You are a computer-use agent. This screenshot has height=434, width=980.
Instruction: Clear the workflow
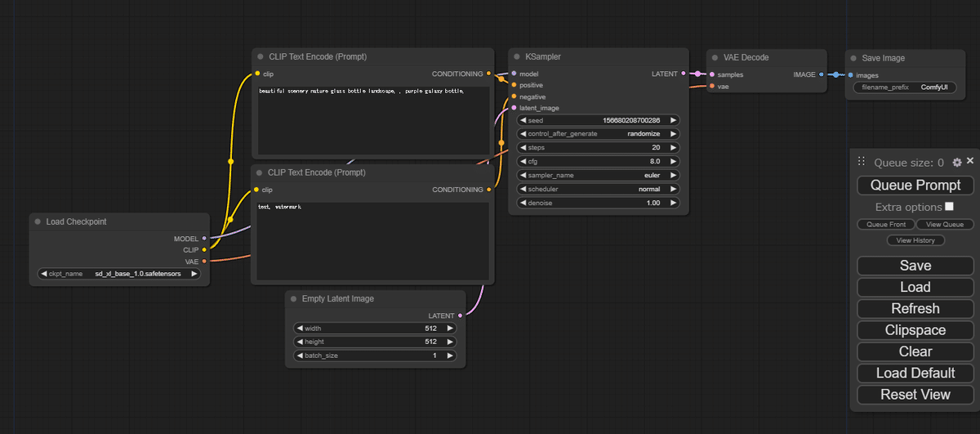pos(915,351)
